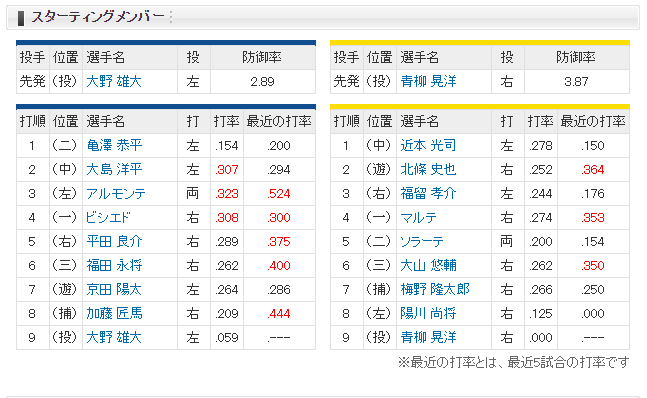
Task: Open starting pitcher 青柳 晃洋 link
Action: (x=428, y=81)
